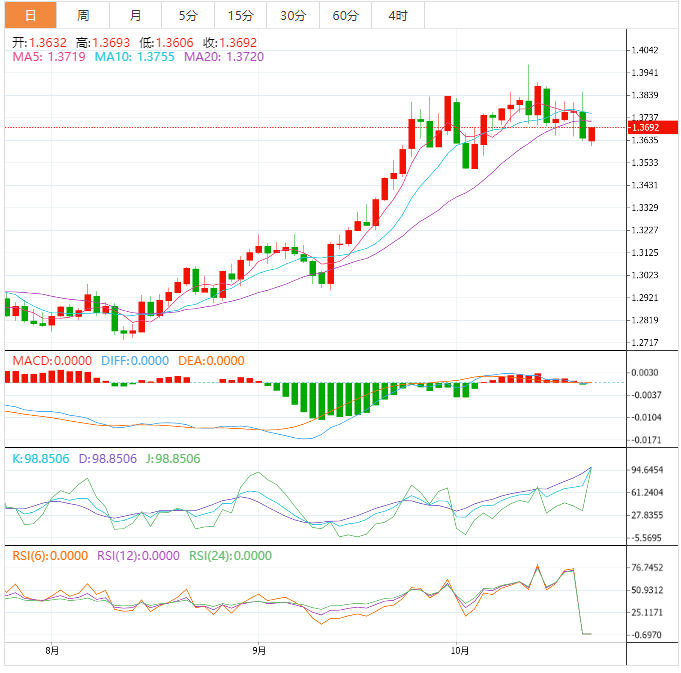
Task: Click the K:98.8506 indicator label
Action: tap(41, 459)
